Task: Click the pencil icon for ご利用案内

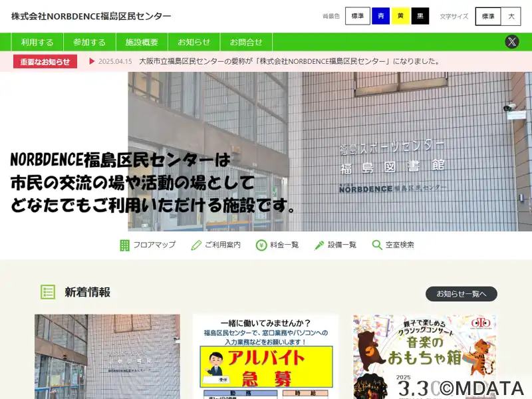Action: click(x=196, y=245)
